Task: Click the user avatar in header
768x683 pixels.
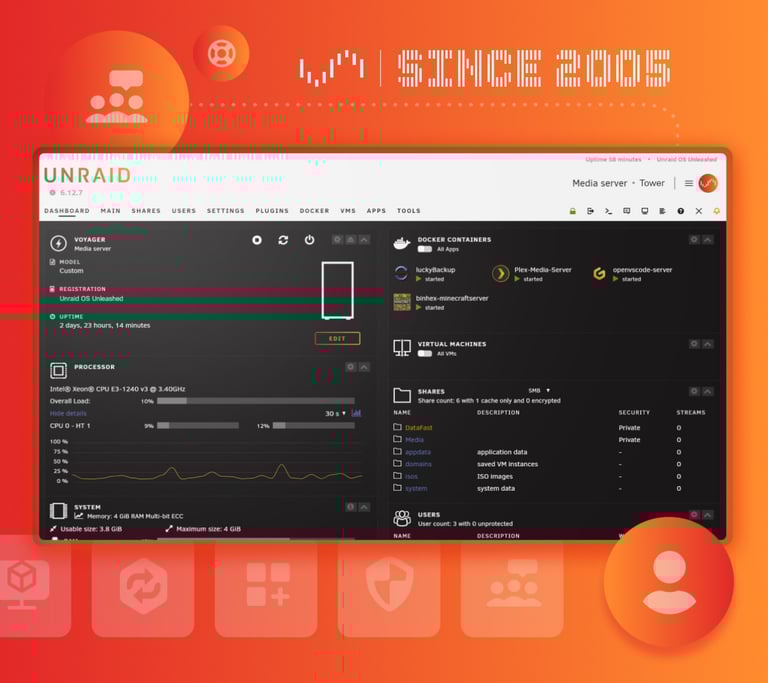Action: click(x=708, y=183)
